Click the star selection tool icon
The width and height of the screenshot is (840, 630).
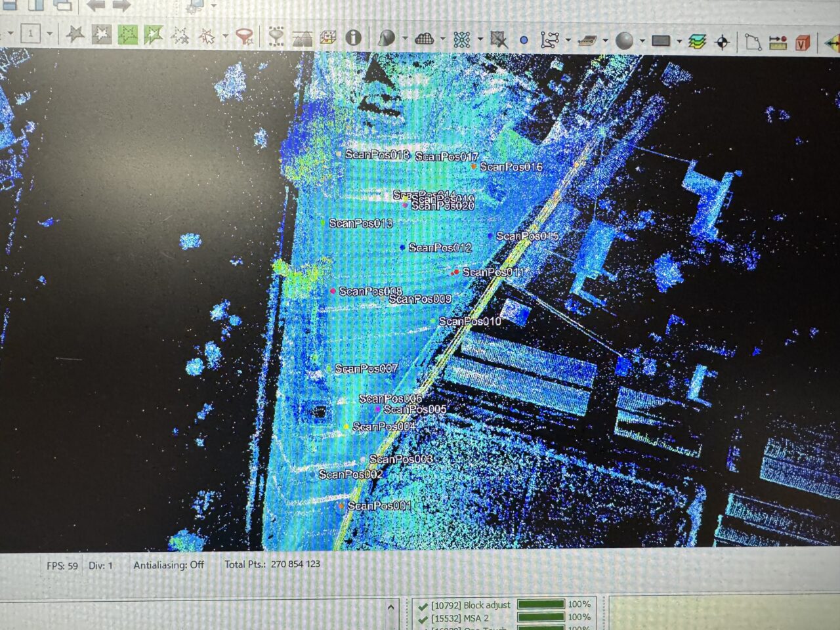[x=75, y=34]
